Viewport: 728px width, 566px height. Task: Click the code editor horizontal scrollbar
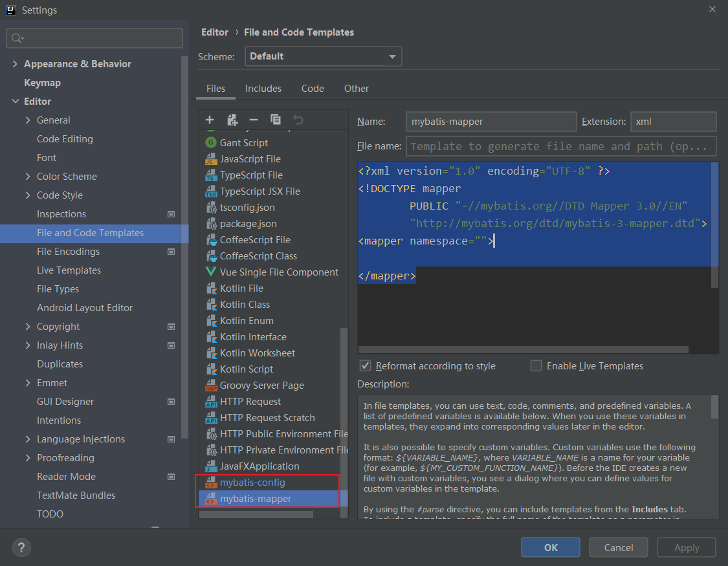click(x=524, y=349)
